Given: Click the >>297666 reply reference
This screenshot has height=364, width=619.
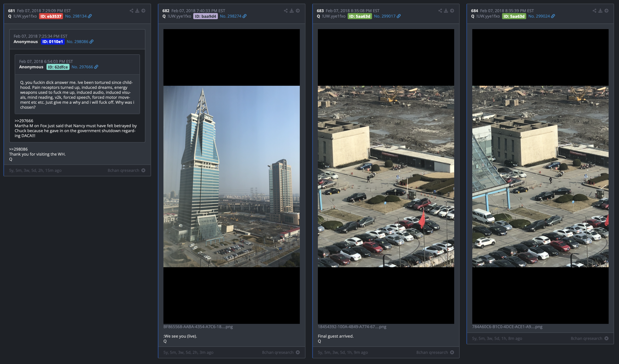Looking at the screenshot, I should tap(24, 121).
